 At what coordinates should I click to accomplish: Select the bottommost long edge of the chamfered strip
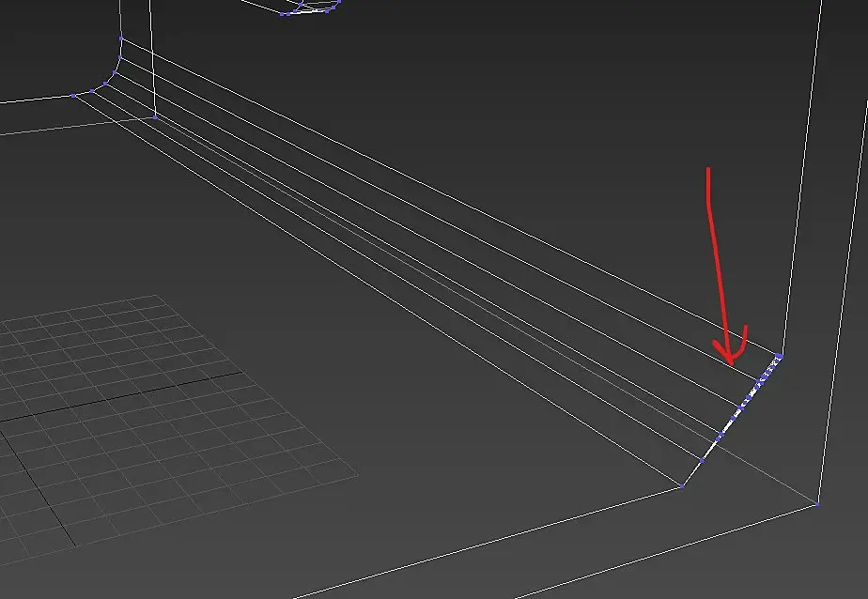pos(377,290)
